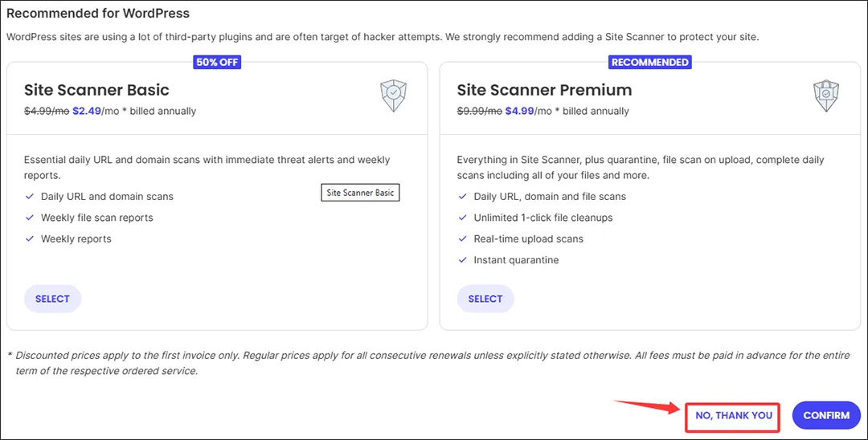This screenshot has width=868, height=440.
Task: Click the Site Scanner Premium heading
Action: (544, 90)
